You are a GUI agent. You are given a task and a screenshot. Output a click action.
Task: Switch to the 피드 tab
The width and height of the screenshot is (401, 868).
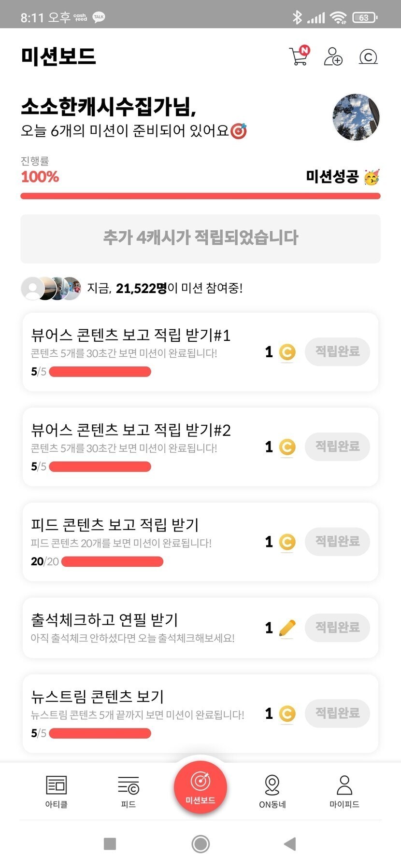[129, 790]
